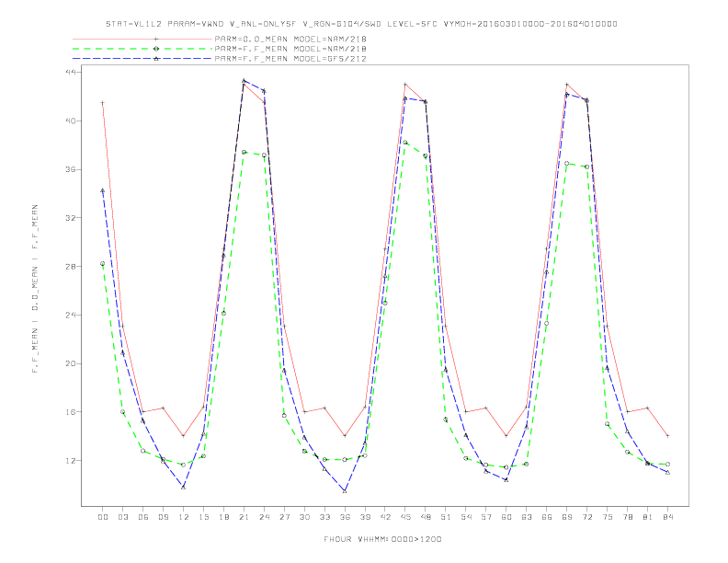Click x-axis forecast hour label 48
This screenshot has height=563, width=728.
(x=426, y=517)
